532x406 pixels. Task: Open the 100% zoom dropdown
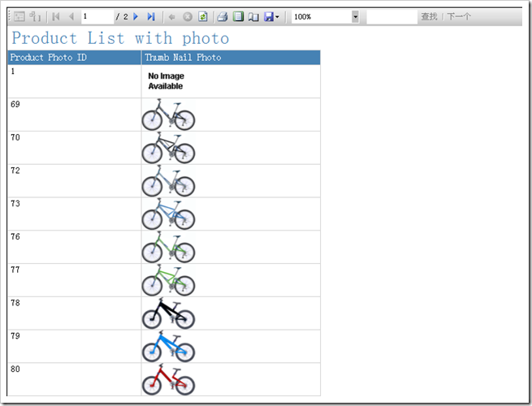355,16
